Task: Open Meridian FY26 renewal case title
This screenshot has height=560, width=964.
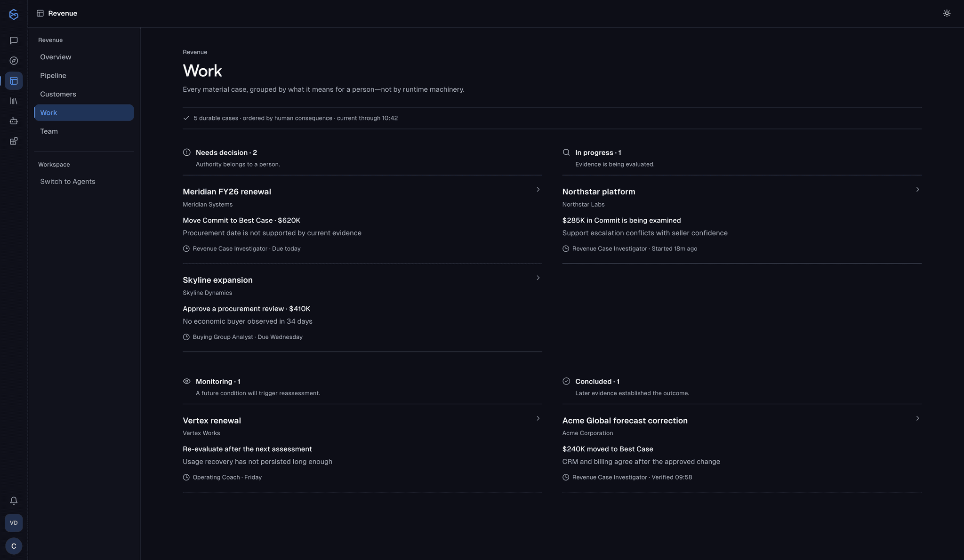Action: pyautogui.click(x=227, y=192)
